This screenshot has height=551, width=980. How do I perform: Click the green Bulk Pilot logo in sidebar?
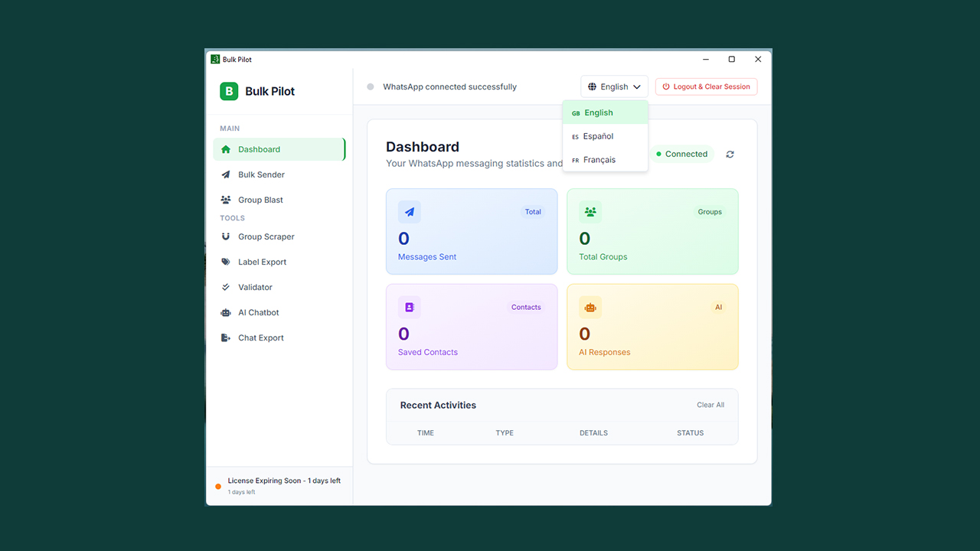tap(229, 91)
